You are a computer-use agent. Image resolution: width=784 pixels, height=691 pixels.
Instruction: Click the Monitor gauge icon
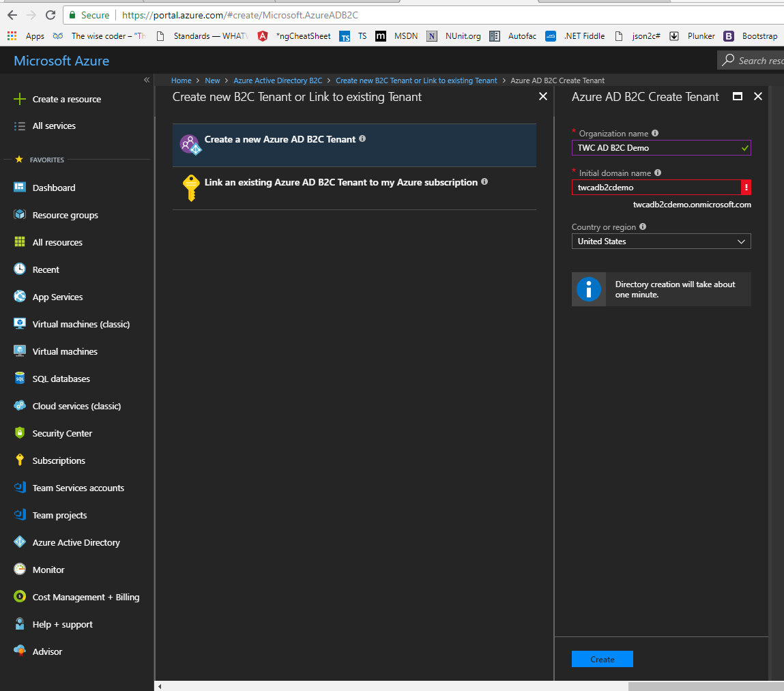tap(20, 569)
